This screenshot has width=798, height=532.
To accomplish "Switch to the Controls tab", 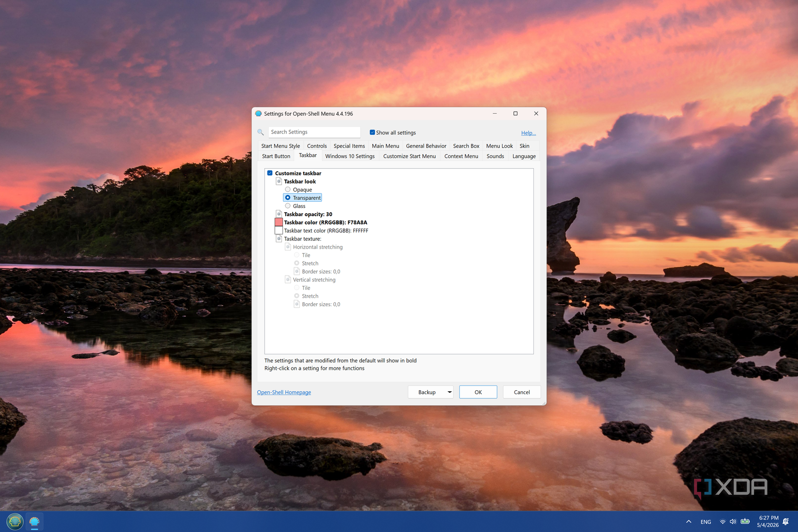I will point(317,146).
